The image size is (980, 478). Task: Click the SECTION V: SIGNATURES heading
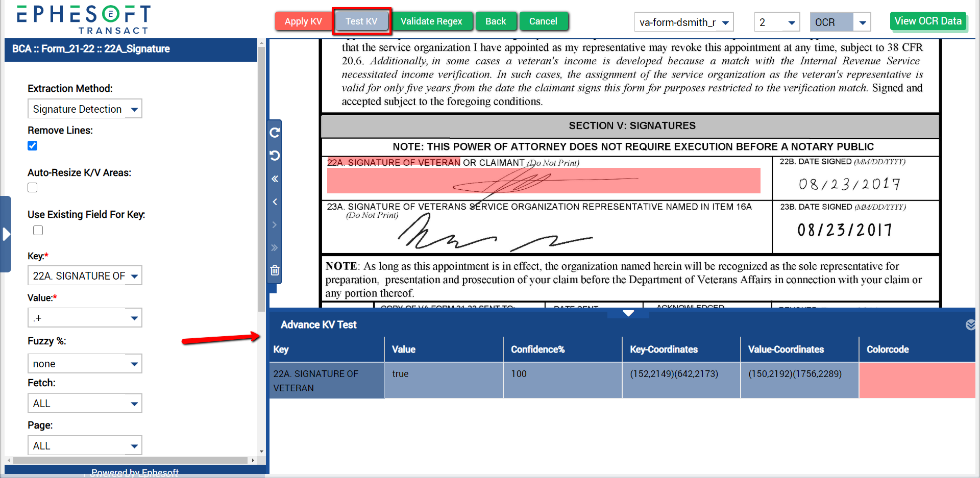(632, 126)
